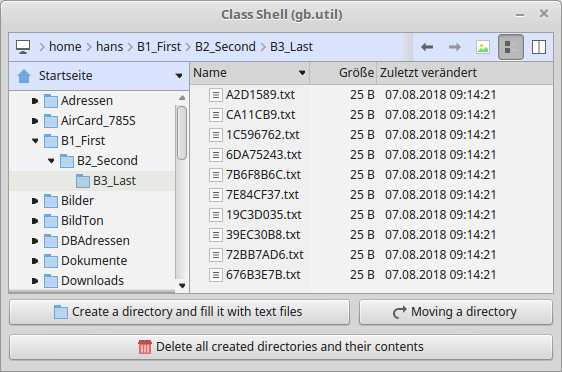Viewport: 562px width, 372px height.
Task: Click the Moving a directory button
Action: point(456,312)
